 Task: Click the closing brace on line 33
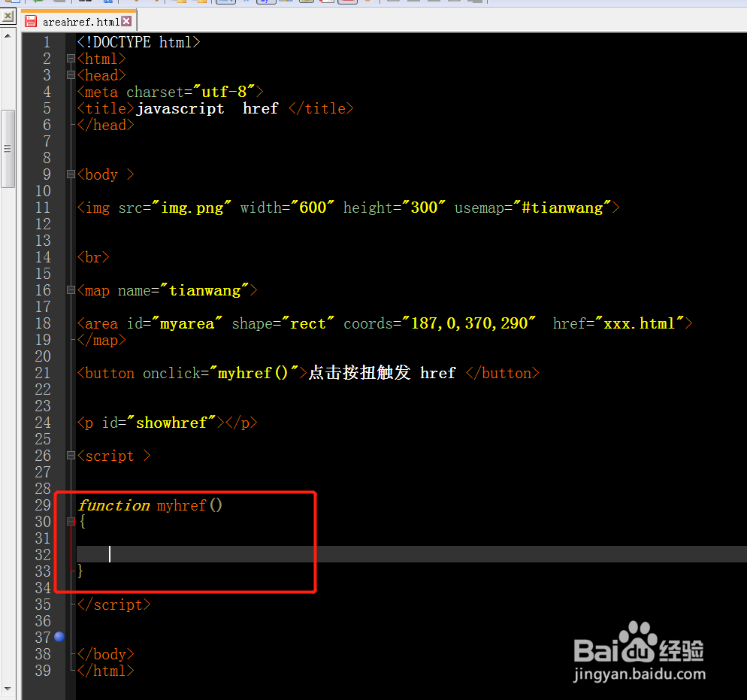(80, 571)
